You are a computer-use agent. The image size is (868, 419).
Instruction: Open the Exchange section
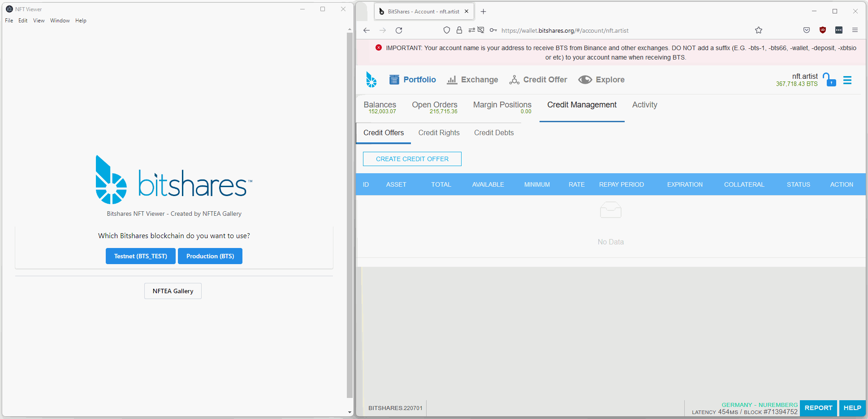(x=472, y=80)
